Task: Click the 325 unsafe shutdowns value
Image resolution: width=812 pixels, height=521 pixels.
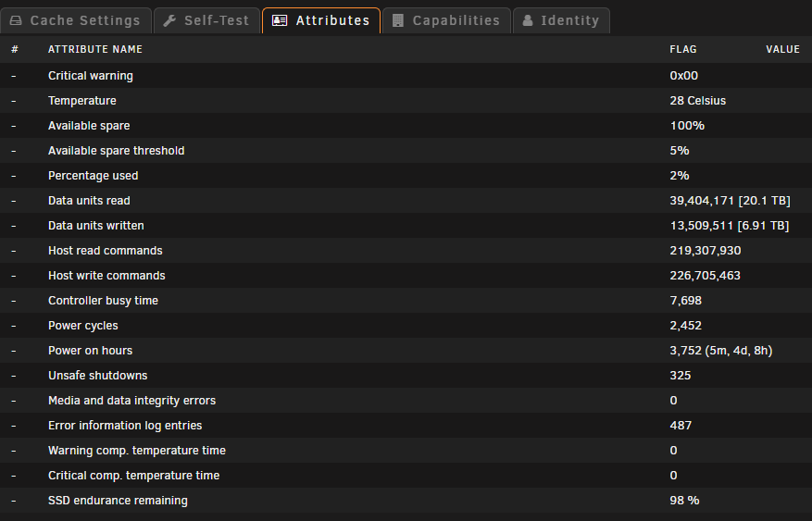Action: pyautogui.click(x=680, y=376)
